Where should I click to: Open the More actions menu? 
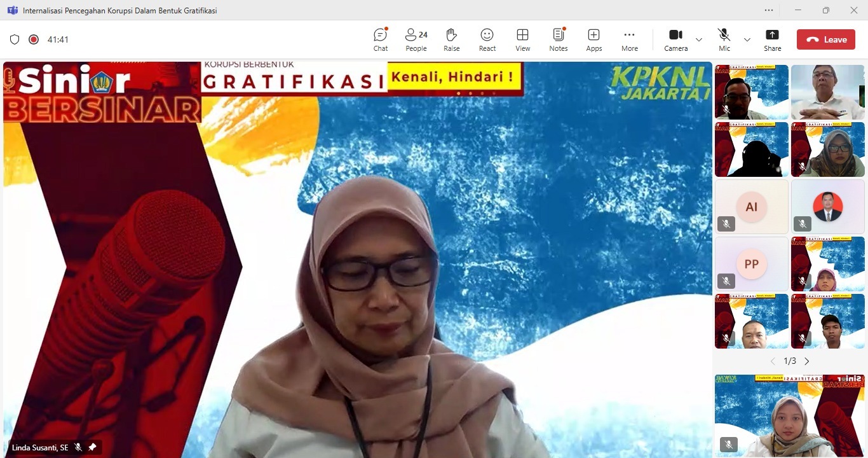pyautogui.click(x=630, y=39)
